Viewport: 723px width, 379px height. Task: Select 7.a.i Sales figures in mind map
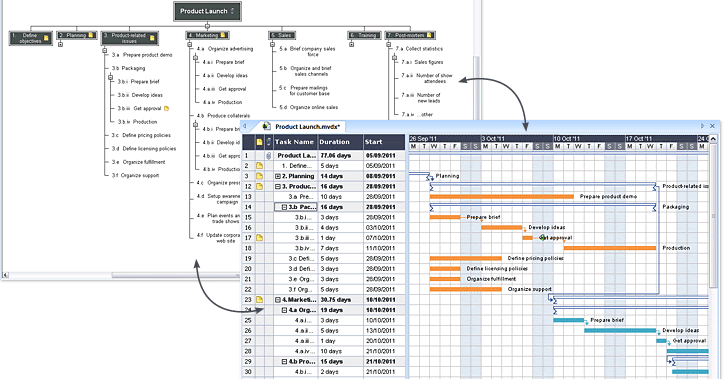[x=422, y=62]
